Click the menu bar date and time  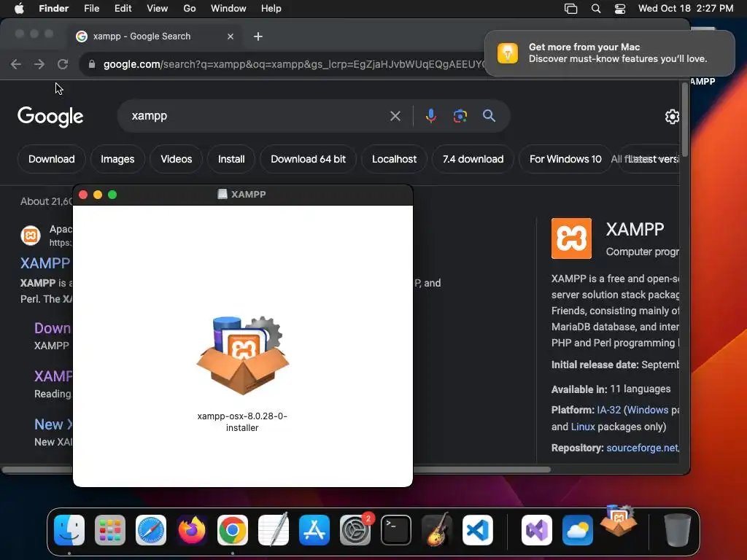(x=686, y=8)
